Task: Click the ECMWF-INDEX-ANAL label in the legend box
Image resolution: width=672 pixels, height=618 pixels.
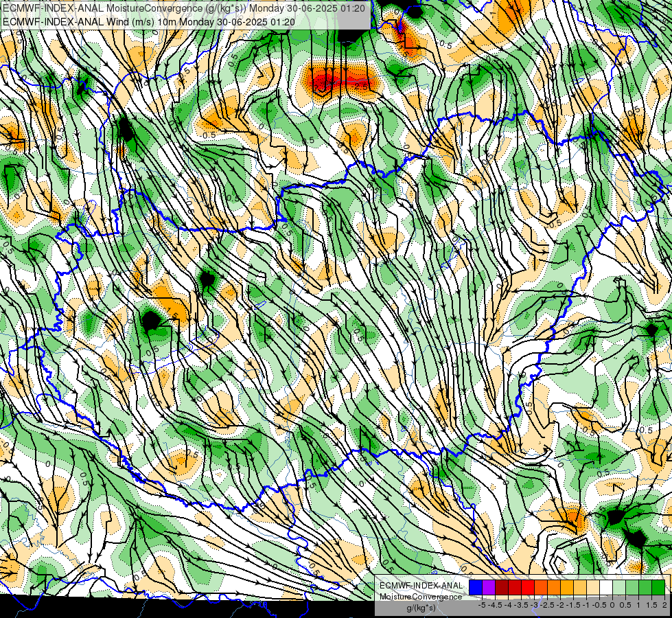Action: coord(421,586)
